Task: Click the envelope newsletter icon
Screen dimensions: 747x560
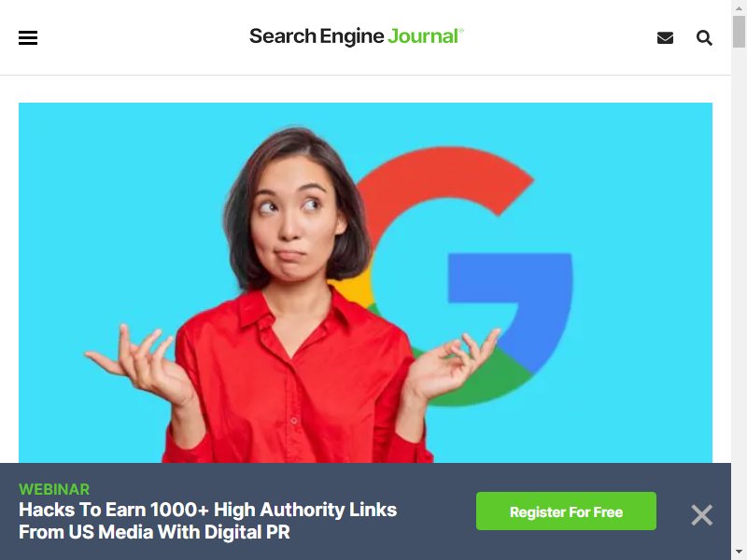Action: click(665, 37)
